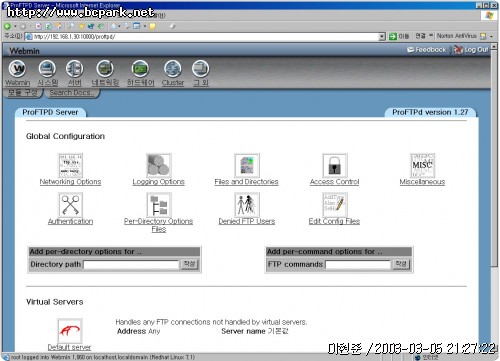500x361 pixels.
Task: Click the Files and Directories icon
Action: (x=247, y=165)
